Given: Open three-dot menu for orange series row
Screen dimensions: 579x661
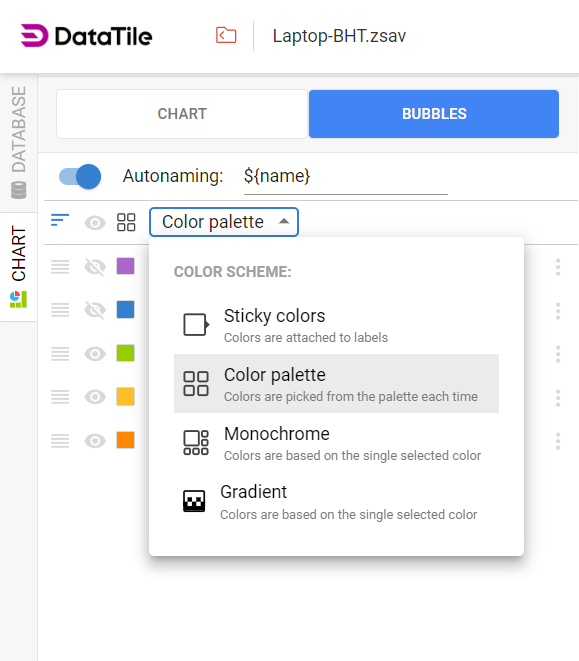Looking at the screenshot, I should (x=558, y=441).
